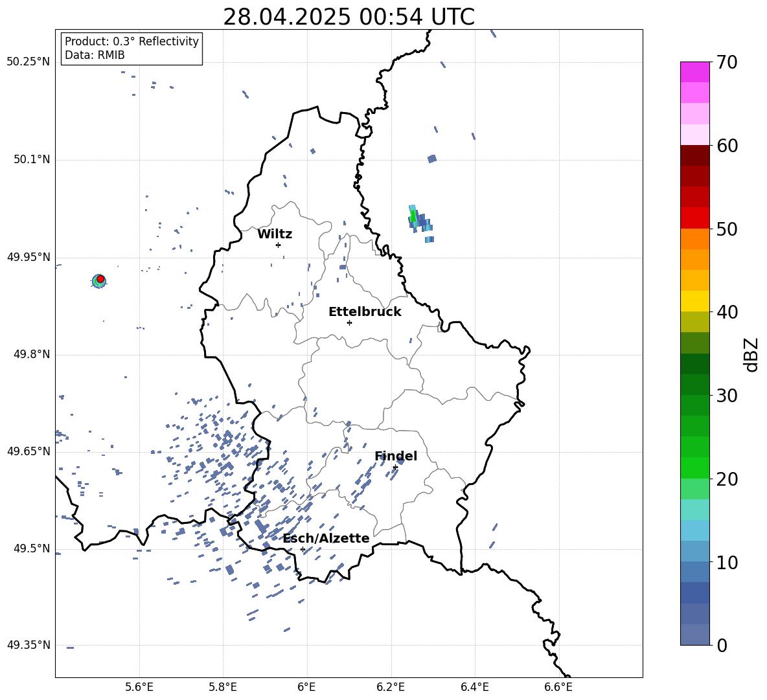This screenshot has height=700, width=767.
Task: Click the 6.2°E longitude tick label
Action: [391, 687]
